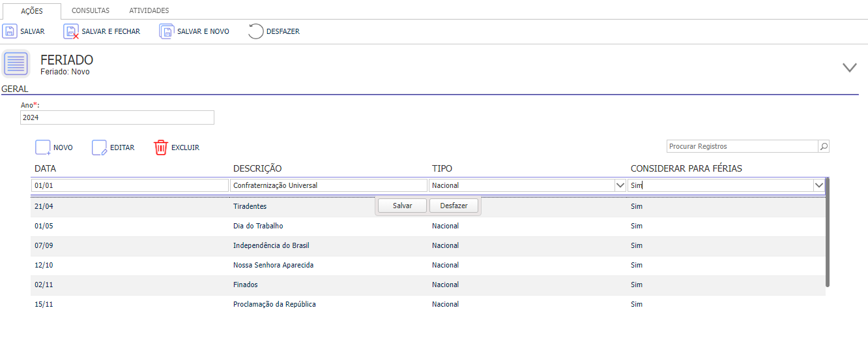The height and width of the screenshot is (340, 868).
Task: Click the Excluir trash can icon
Action: [x=161, y=147]
